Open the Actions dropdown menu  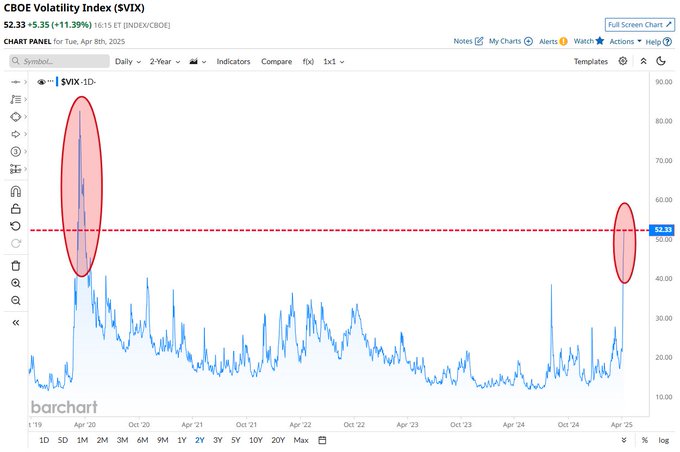tap(625, 41)
